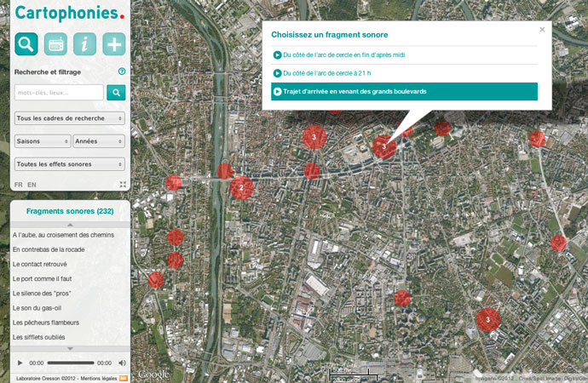The image size is (588, 383).
Task: Click the RSS feed icon
Action: click(123, 376)
